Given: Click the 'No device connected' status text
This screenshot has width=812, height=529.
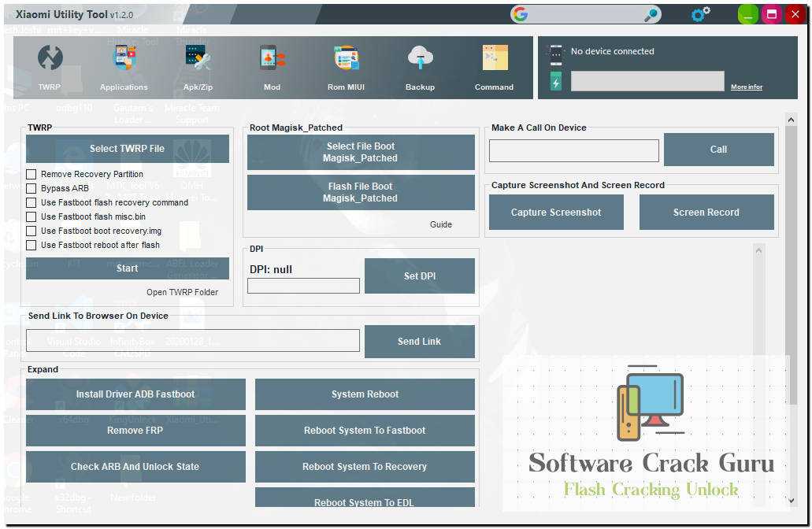Looking at the screenshot, I should pos(613,51).
